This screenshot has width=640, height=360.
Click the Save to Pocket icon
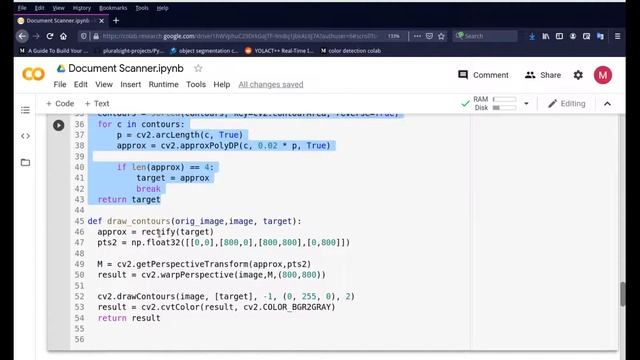click(429, 36)
